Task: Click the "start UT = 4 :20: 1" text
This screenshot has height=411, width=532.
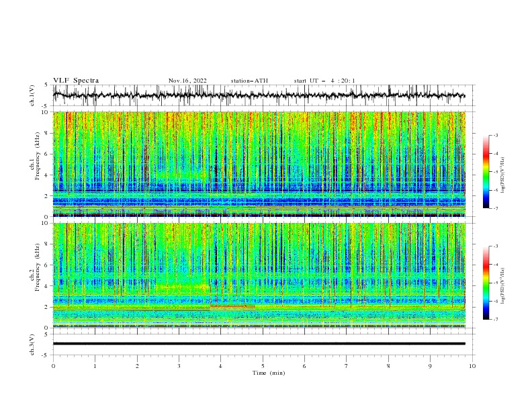Action: (324, 81)
